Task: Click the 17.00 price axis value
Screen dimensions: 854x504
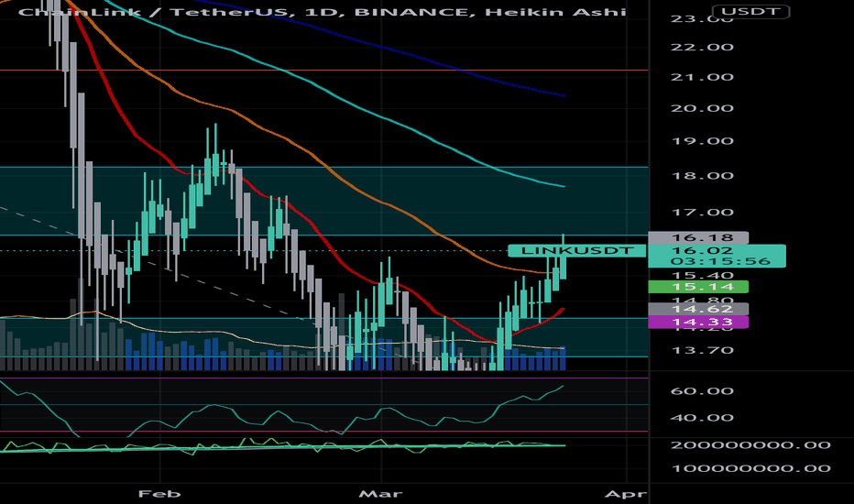Action: coord(702,212)
